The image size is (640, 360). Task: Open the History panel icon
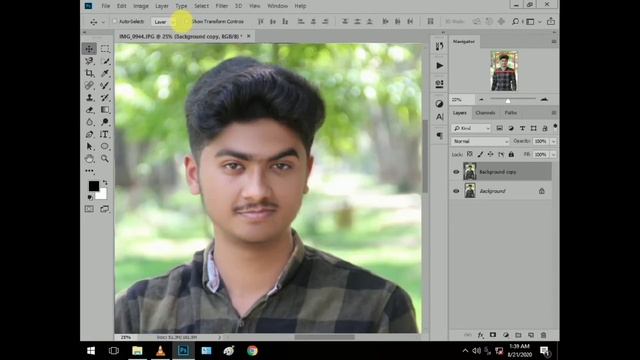click(439, 47)
